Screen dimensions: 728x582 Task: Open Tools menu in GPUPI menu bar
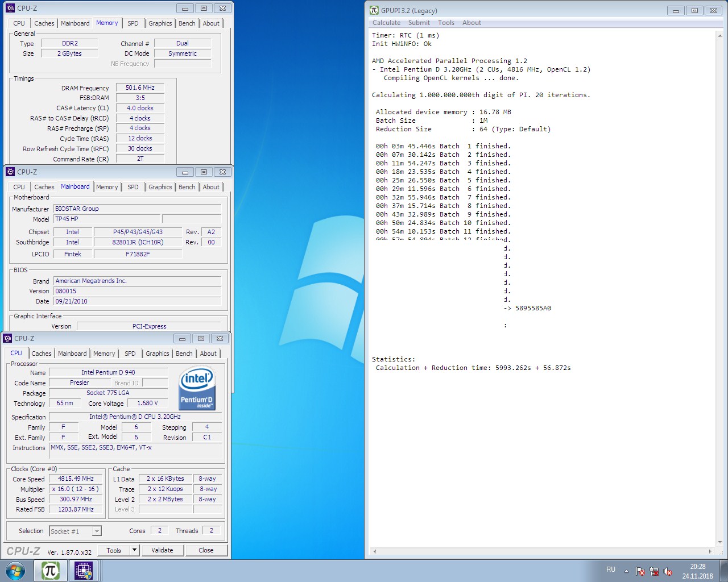[x=446, y=23]
